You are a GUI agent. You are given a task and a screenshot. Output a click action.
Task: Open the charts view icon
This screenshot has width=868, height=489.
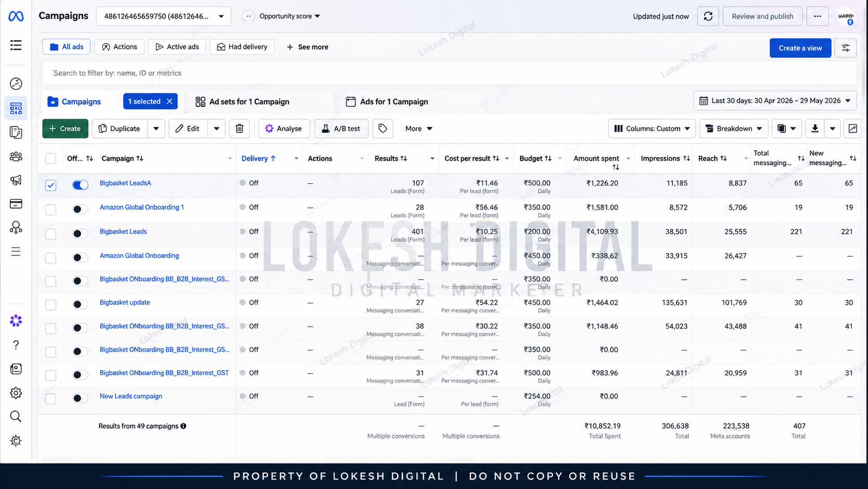pyautogui.click(x=853, y=128)
